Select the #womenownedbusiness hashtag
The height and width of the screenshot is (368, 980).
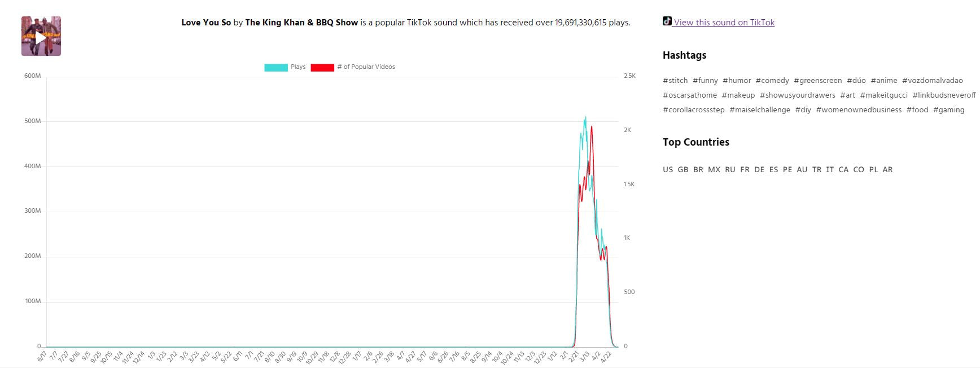tap(859, 110)
